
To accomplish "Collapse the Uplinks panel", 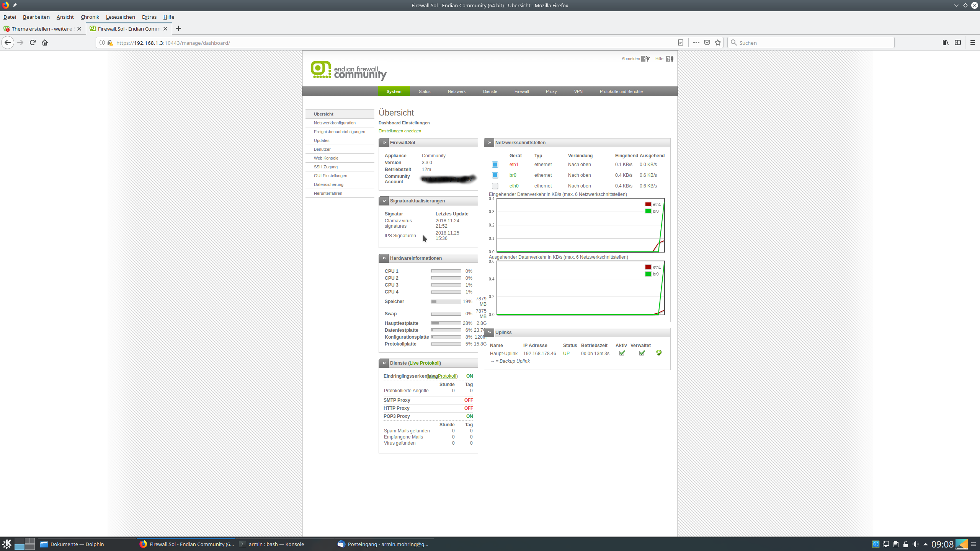I will tap(489, 333).
